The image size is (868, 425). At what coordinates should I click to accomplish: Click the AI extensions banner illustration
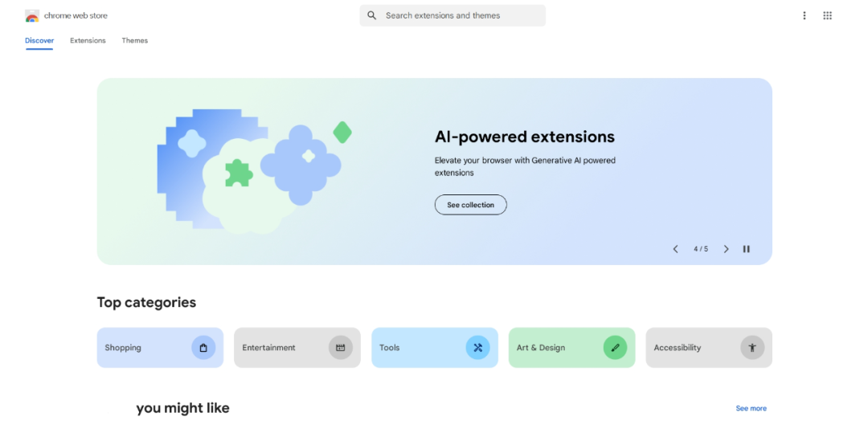[x=255, y=170]
